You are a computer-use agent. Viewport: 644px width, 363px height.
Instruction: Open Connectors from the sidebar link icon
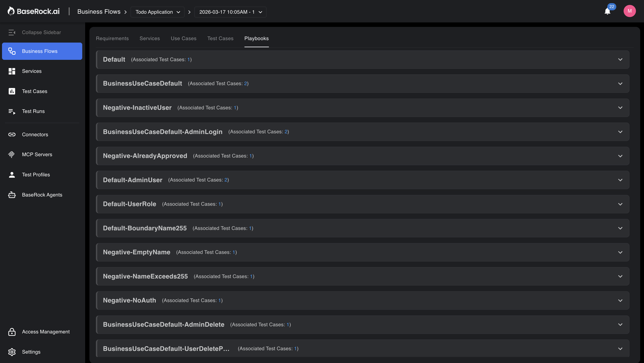pyautogui.click(x=12, y=134)
